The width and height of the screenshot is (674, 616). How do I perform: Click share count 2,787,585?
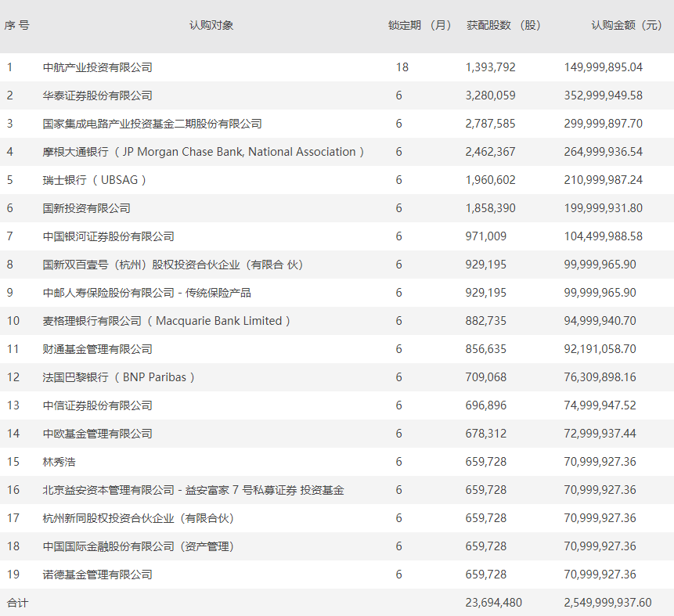point(491,124)
